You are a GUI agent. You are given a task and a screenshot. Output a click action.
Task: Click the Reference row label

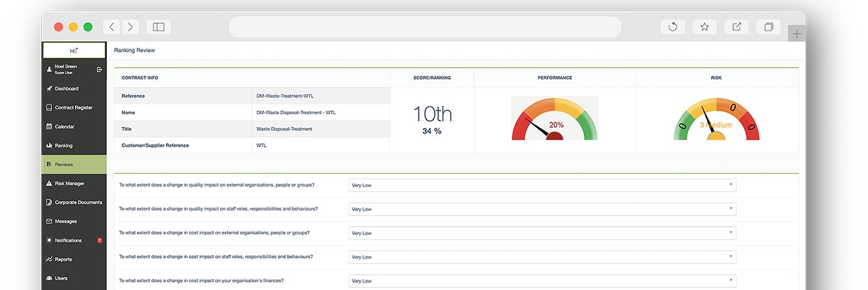coord(133,96)
